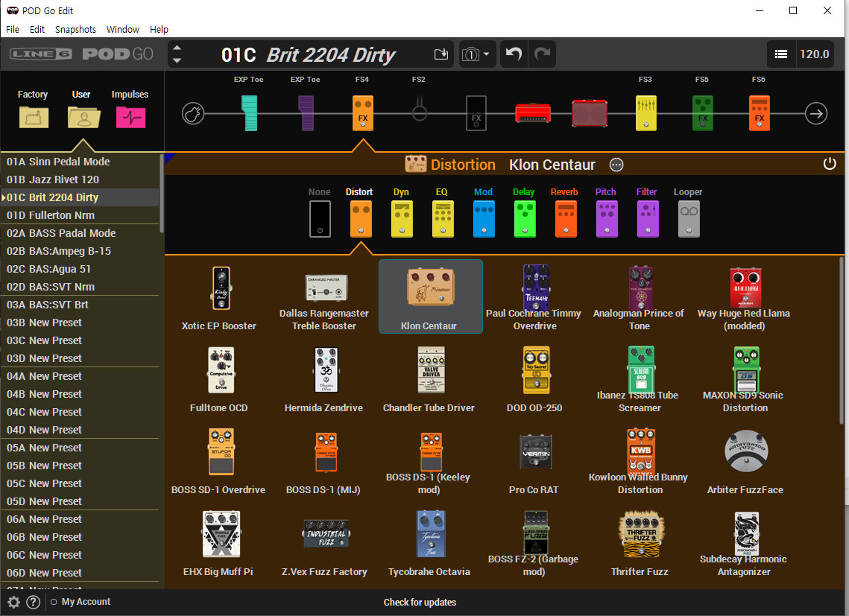
Task: Open the Window menu
Action: 122,29
